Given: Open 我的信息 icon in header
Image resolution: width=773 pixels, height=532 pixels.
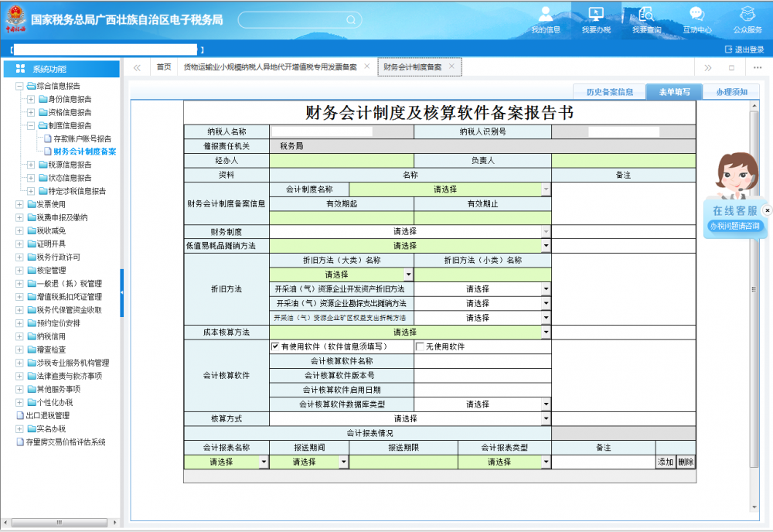Looking at the screenshot, I should tap(546, 15).
